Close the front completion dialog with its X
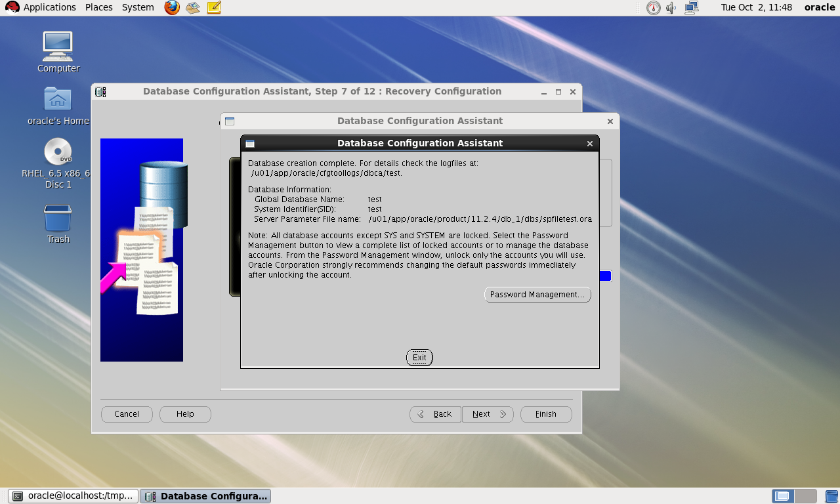The height and width of the screenshot is (504, 840). click(589, 143)
